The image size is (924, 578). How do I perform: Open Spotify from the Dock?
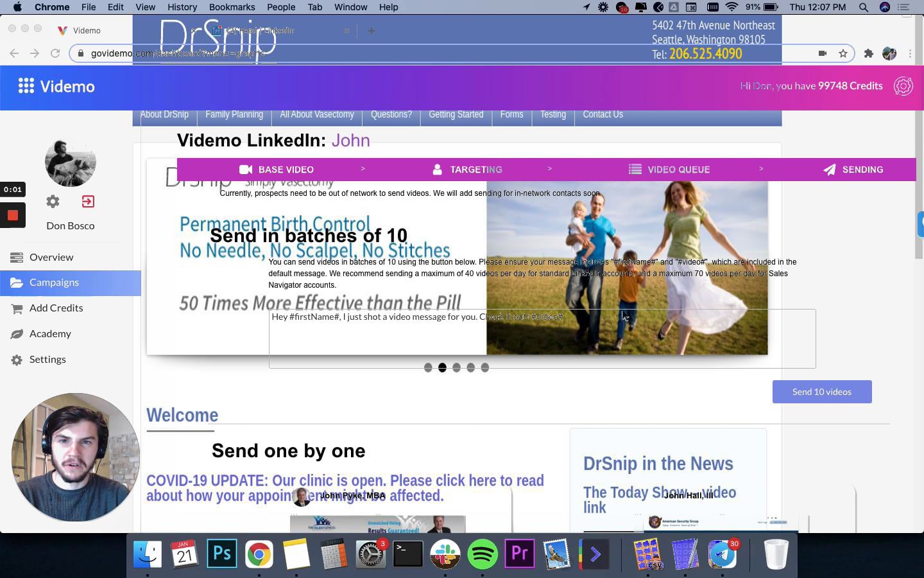pos(483,554)
